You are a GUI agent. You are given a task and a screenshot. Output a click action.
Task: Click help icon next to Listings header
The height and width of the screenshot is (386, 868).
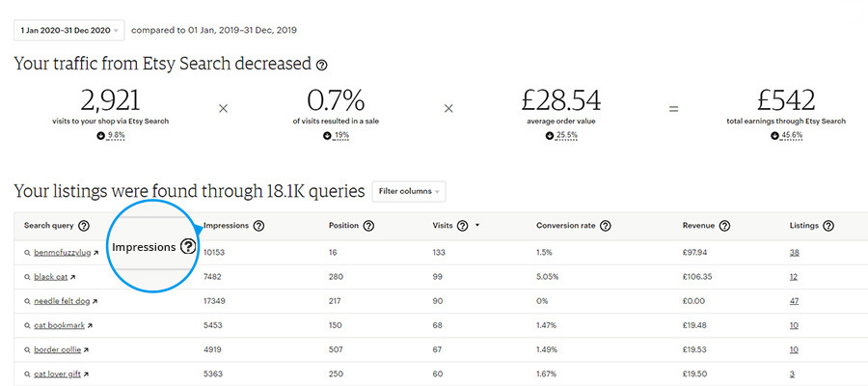pyautogui.click(x=828, y=226)
